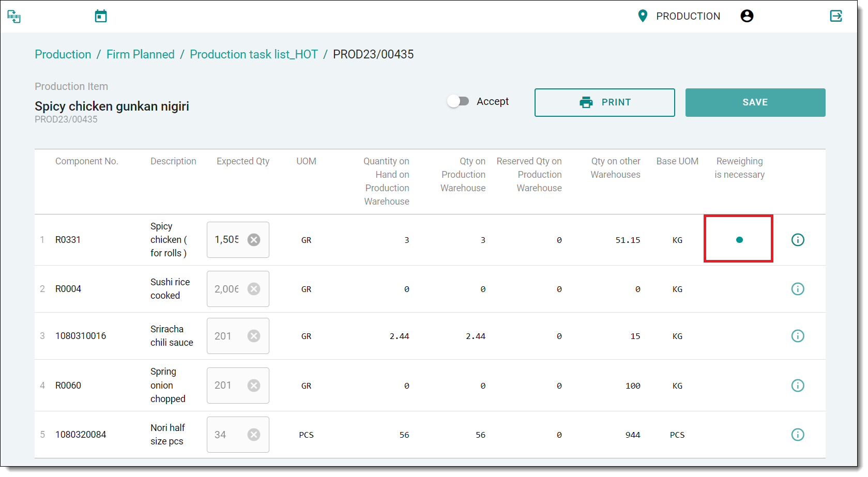Clear expected qty for Spicy chicken
The image size is (868, 477).
(x=254, y=240)
